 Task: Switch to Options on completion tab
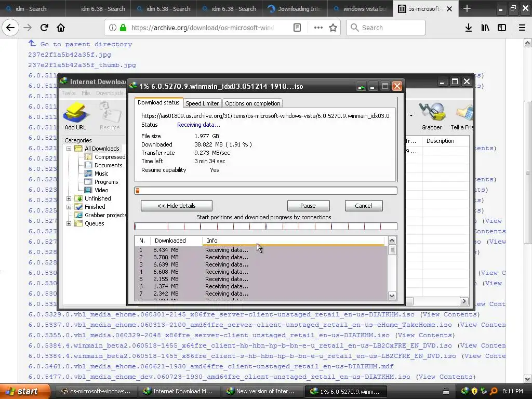[x=253, y=103]
